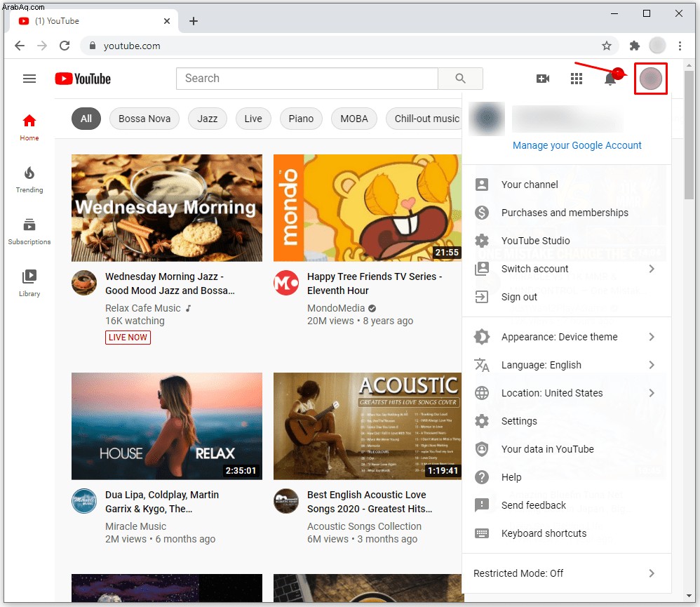
Task: Open Trending in the sidebar
Action: (29, 180)
